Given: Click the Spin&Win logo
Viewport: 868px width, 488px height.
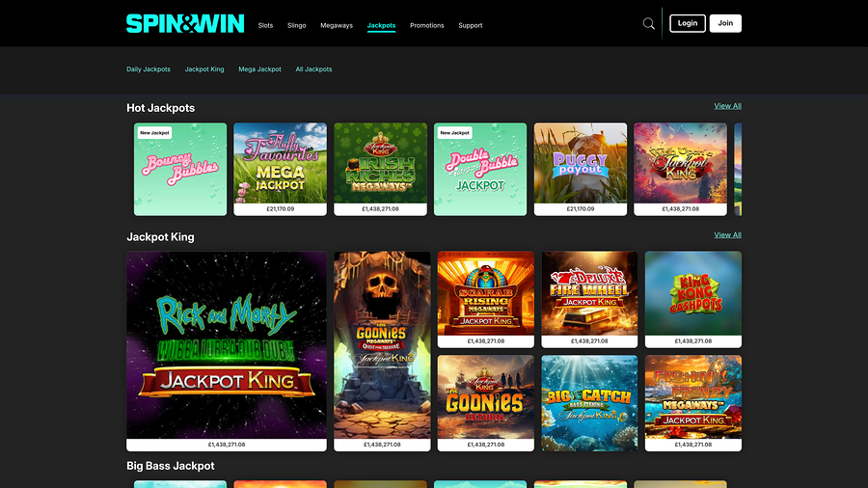Looking at the screenshot, I should point(185,24).
